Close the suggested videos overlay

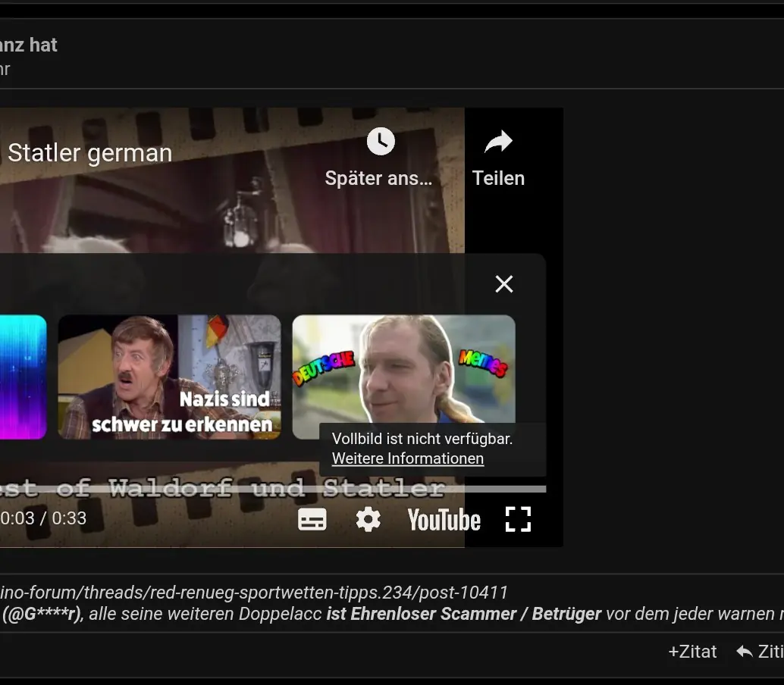pyautogui.click(x=504, y=284)
